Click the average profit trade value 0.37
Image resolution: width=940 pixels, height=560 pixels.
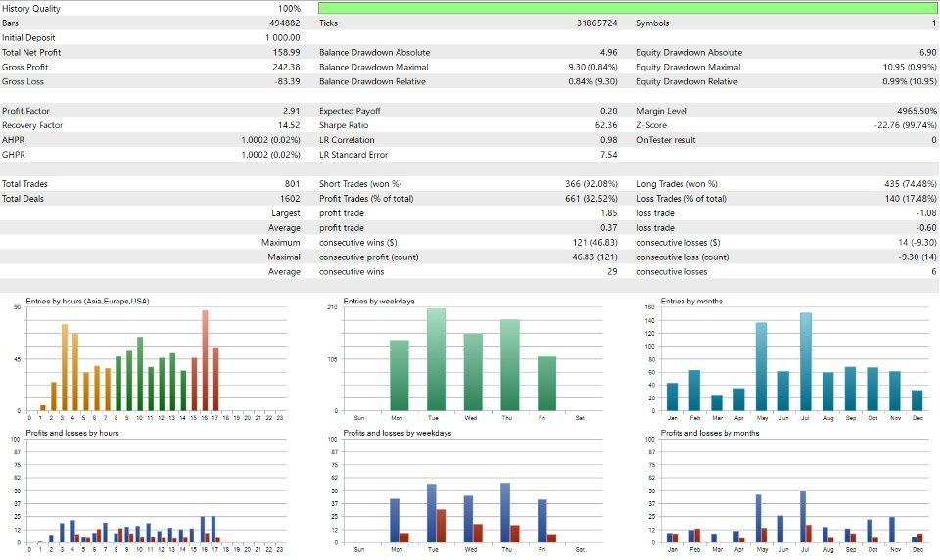coord(608,228)
